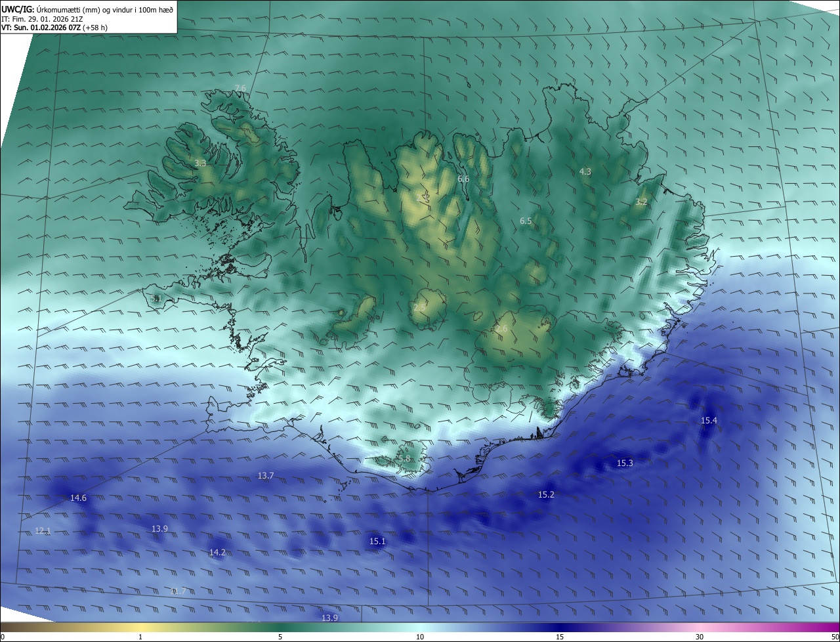Screen dimensions: 840x642
Task: Click the 14.6 value label
Action: click(78, 498)
